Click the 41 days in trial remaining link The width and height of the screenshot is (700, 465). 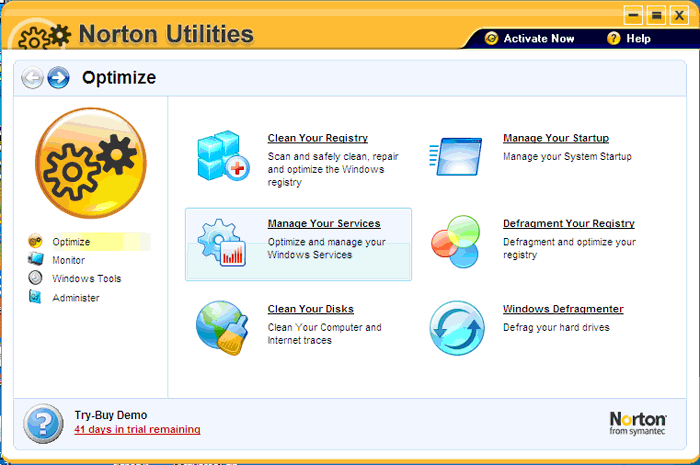[137, 429]
